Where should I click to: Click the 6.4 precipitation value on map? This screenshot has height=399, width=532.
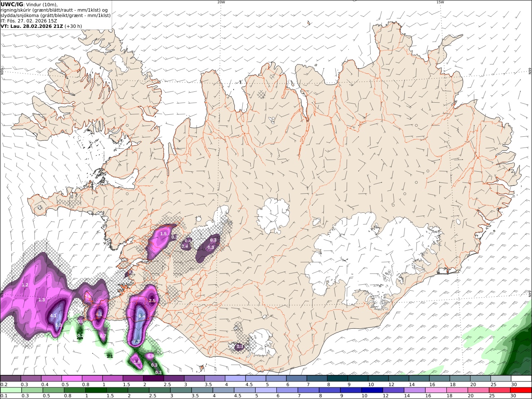(x=141, y=316)
